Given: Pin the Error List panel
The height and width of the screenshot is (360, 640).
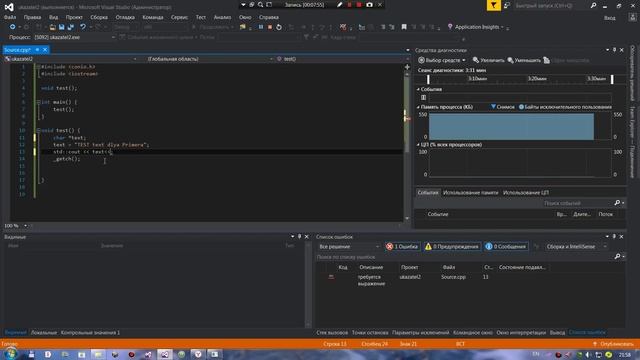Looking at the screenshot, I should coord(614,237).
